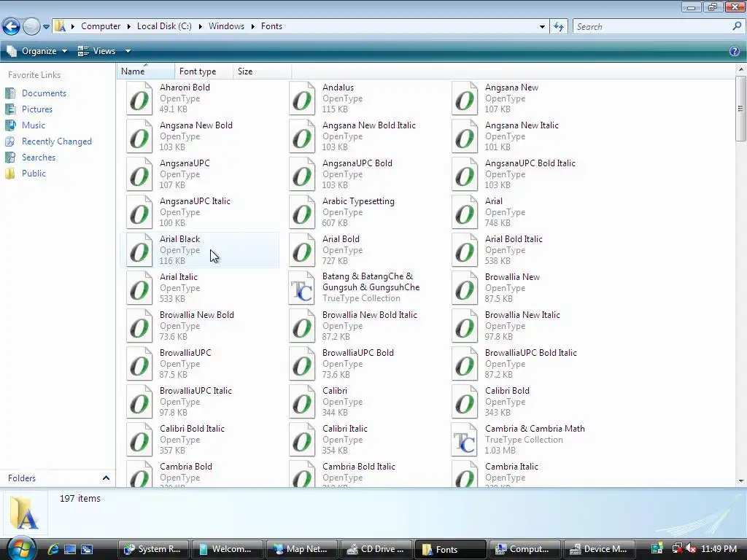
Task: Click the Back navigation arrow
Action: [11, 27]
